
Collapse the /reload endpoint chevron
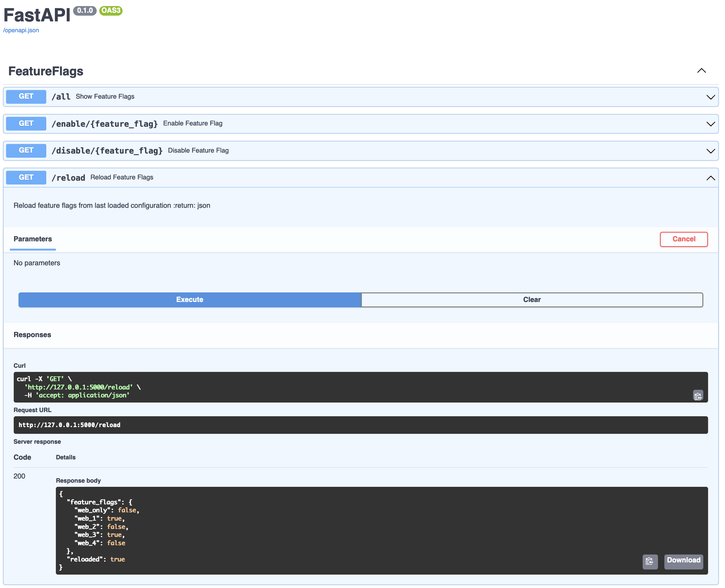[710, 178]
